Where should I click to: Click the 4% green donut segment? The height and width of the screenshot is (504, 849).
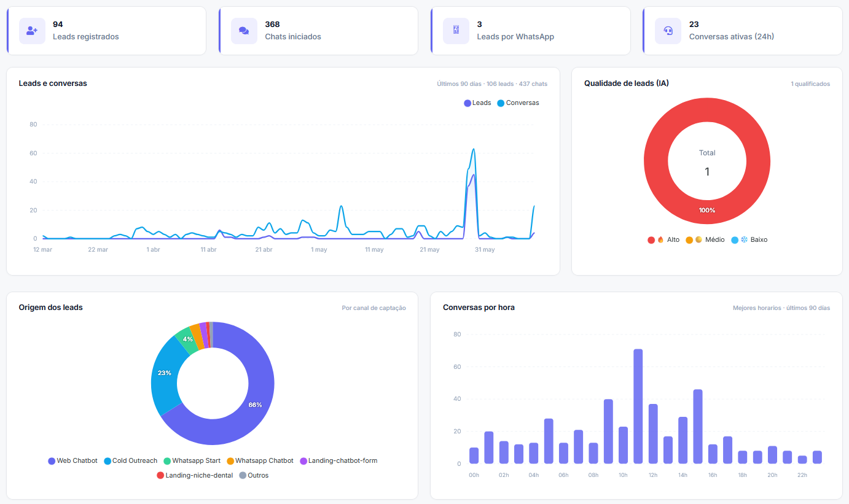coord(186,340)
